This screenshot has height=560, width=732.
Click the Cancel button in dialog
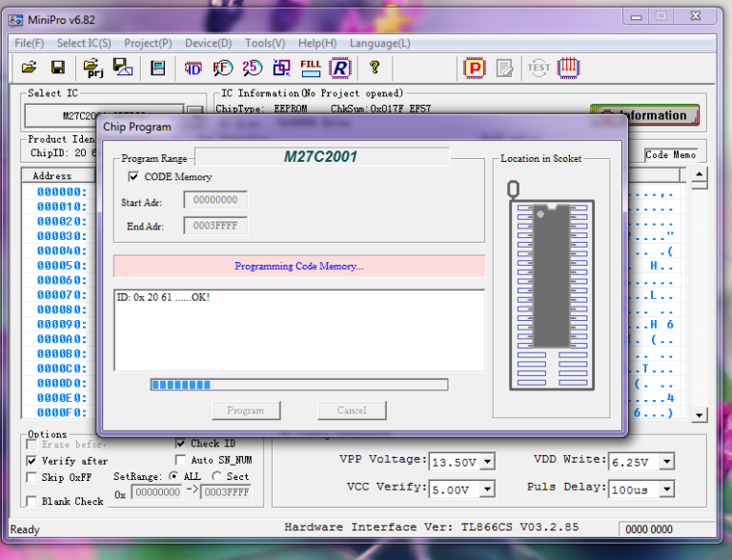pyautogui.click(x=352, y=410)
